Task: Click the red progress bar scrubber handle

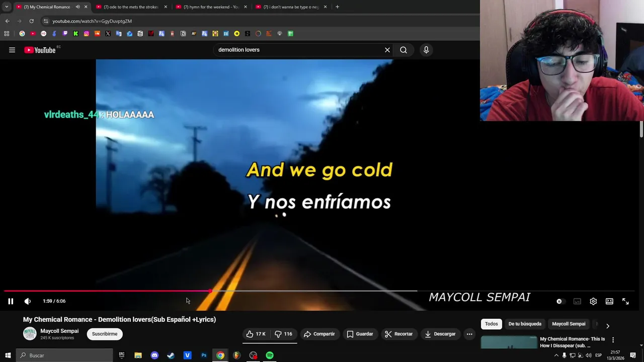Action: 210,291
